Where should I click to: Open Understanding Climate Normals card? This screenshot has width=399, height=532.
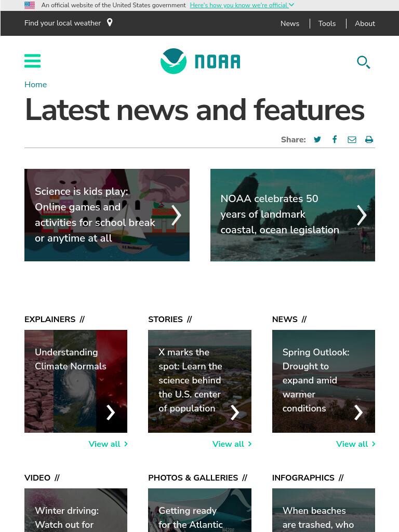[76, 381]
